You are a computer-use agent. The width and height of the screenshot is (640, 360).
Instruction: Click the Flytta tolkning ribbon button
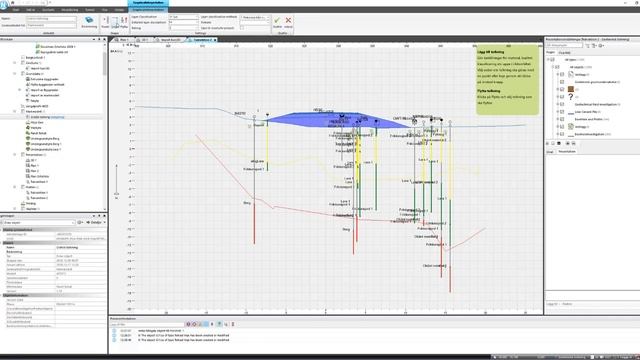(124, 22)
